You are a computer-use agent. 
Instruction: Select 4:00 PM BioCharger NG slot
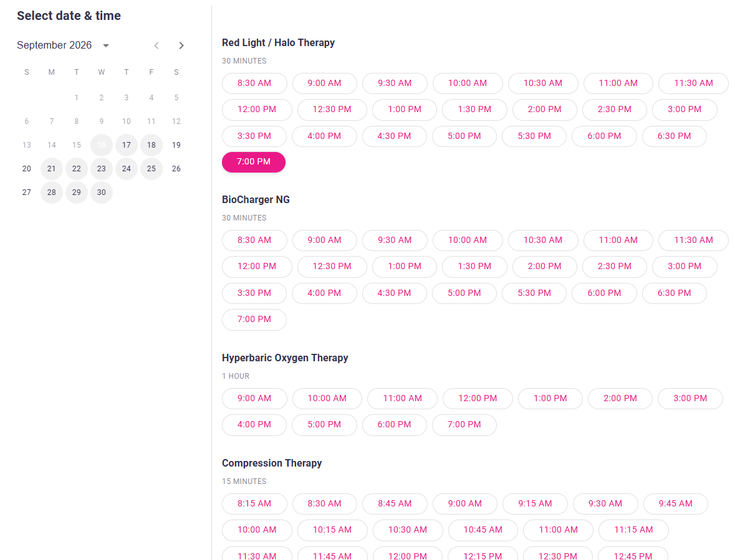pyautogui.click(x=324, y=293)
